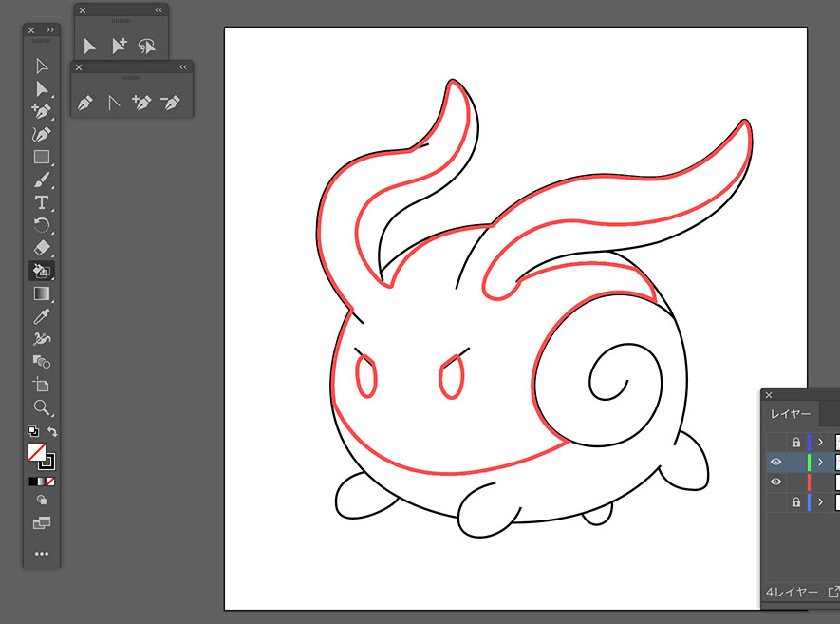Choose the Anchor Point convert tool

(113, 102)
